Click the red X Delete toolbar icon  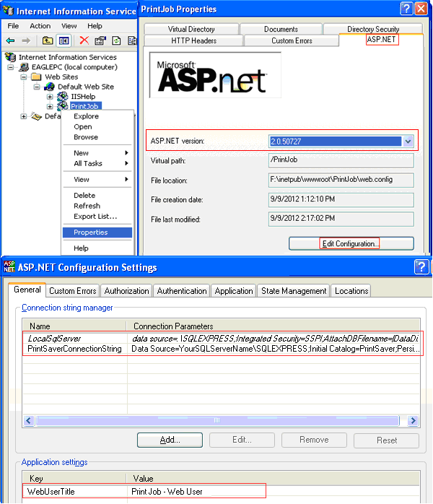84,40
